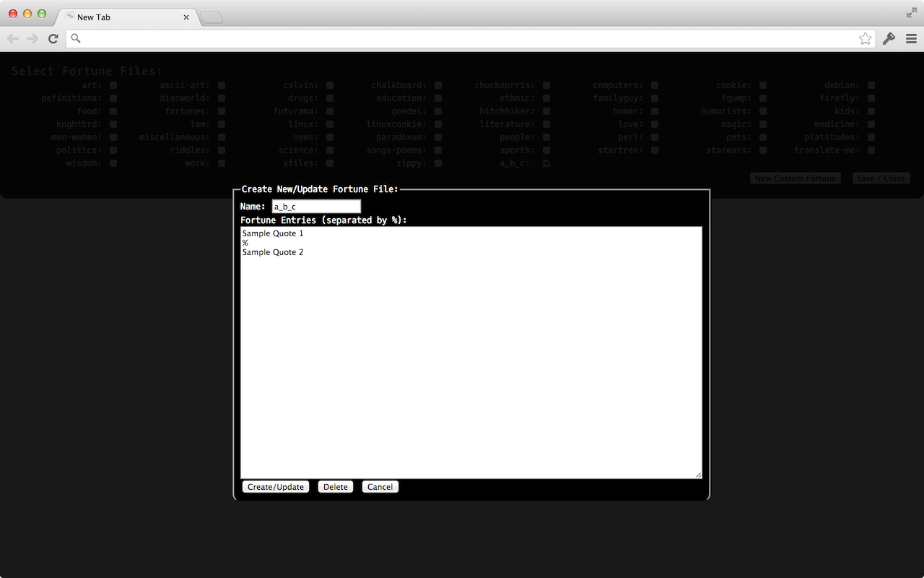The image size is (924, 578).
Task: Click the Save / Close button
Action: click(881, 178)
